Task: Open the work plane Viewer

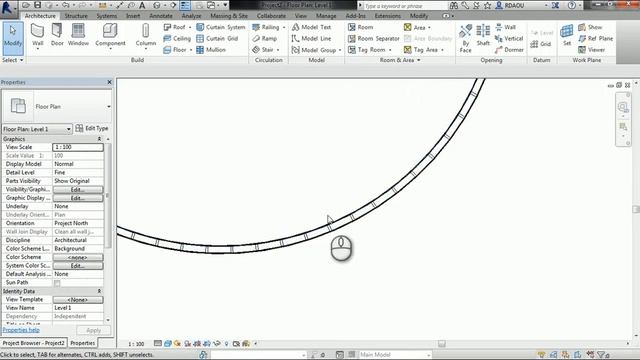Action: pyautogui.click(x=591, y=50)
